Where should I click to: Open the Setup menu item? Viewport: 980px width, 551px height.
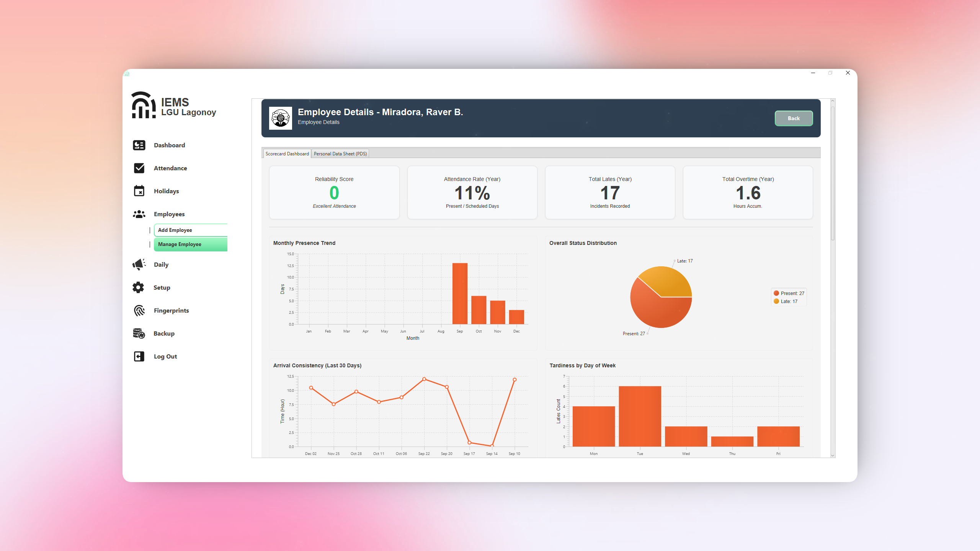[162, 287]
